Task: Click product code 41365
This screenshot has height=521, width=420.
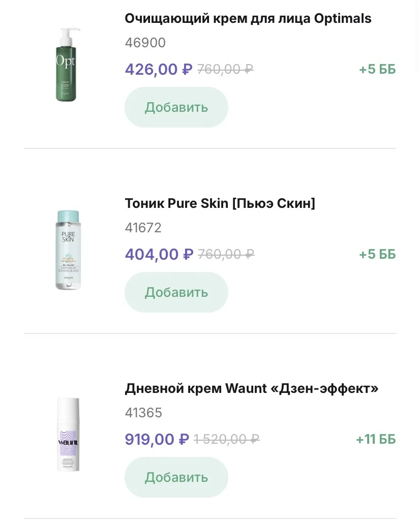Action: tap(144, 413)
